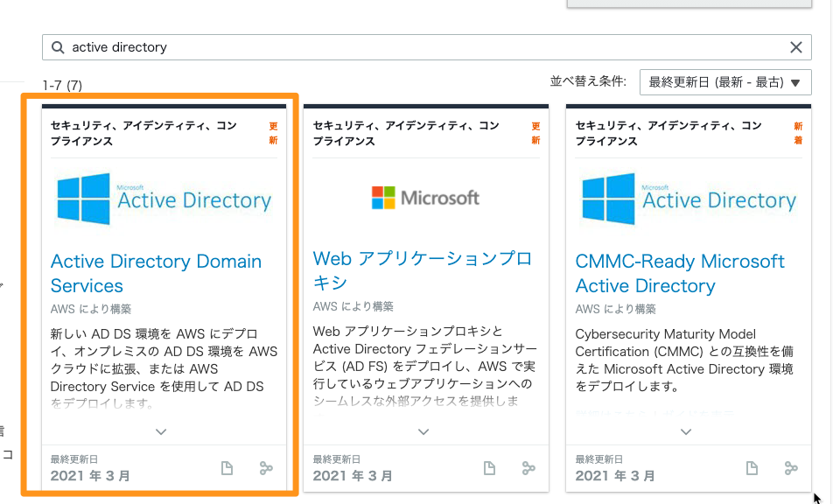Click description text mentioning AD FS フェデレーションサービス
This screenshot has width=833, height=504.
[x=425, y=366]
